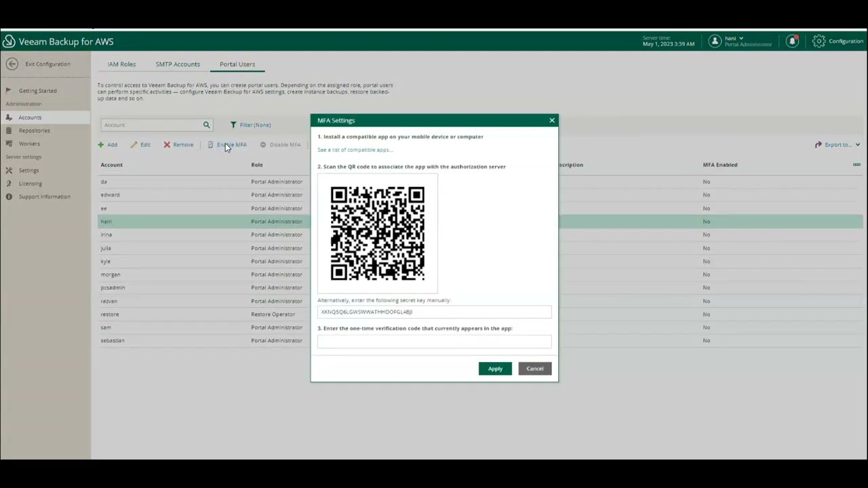The width and height of the screenshot is (868, 488).
Task: Click the server time May 1, 2023 text
Action: (x=669, y=44)
